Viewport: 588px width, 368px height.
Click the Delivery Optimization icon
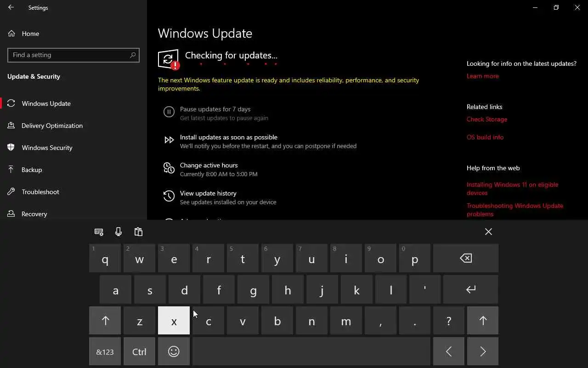(11, 126)
